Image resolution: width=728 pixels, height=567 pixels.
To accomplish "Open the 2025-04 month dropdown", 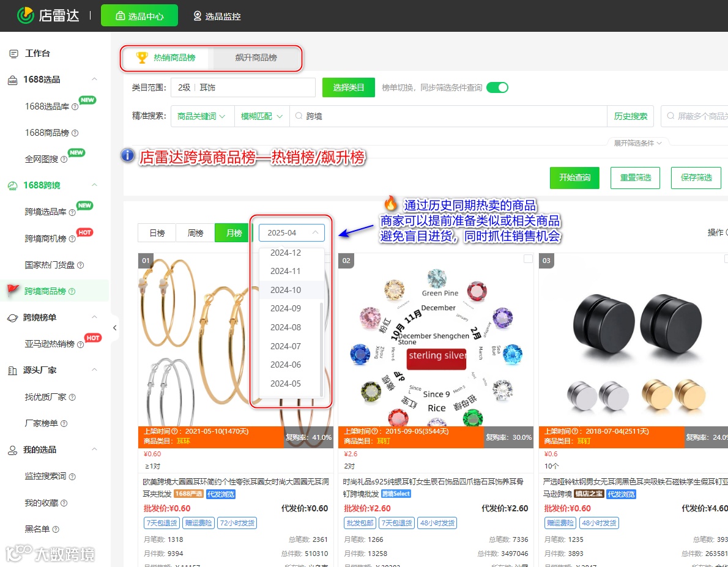I will (x=292, y=232).
